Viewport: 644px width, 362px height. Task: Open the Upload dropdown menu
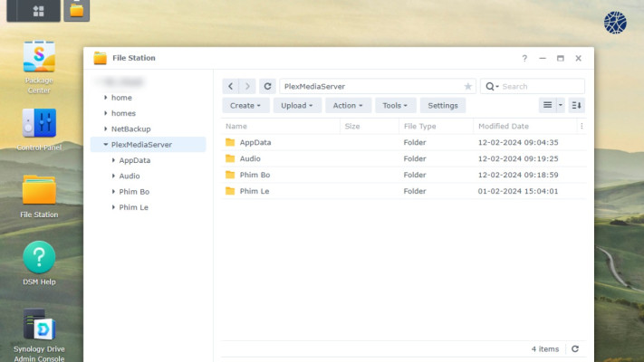click(x=297, y=106)
